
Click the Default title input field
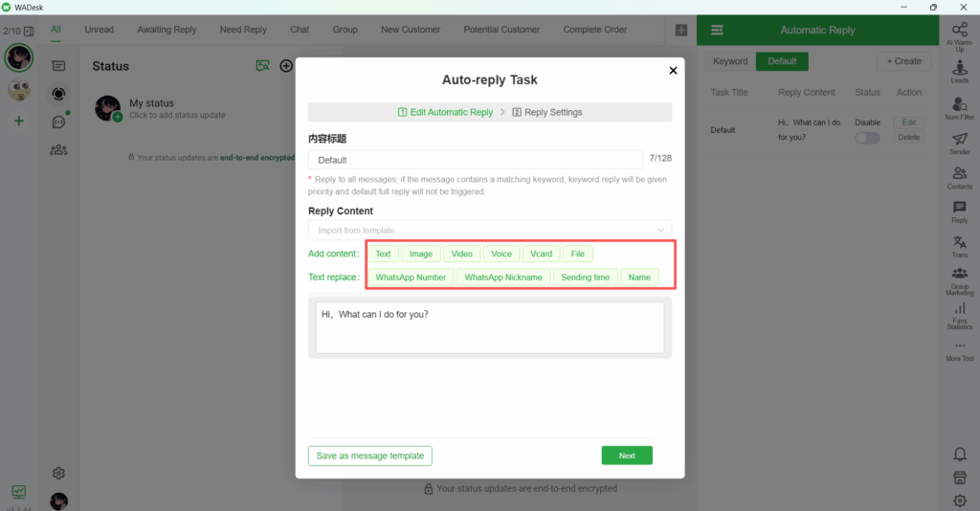[x=475, y=160]
